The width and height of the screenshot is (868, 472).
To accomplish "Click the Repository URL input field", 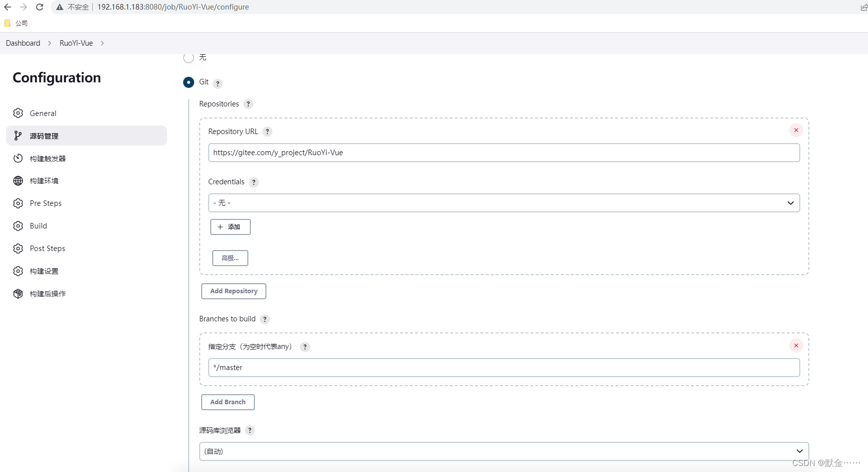I will [x=504, y=153].
